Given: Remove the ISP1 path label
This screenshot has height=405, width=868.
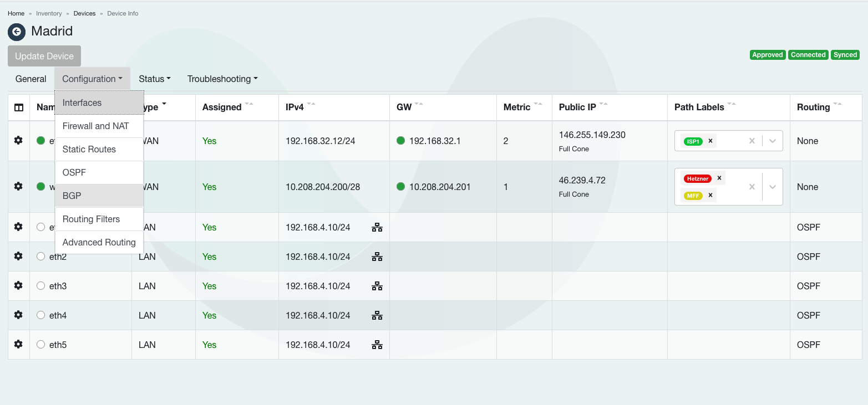Looking at the screenshot, I should (710, 141).
